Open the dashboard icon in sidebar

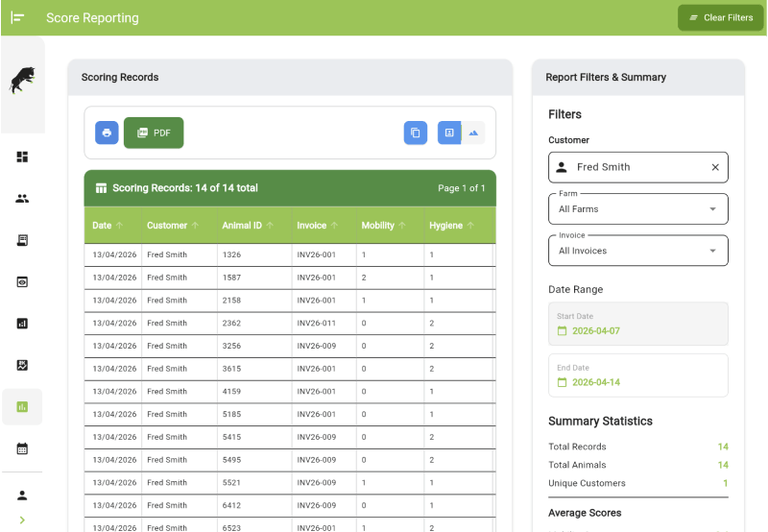tap(22, 157)
